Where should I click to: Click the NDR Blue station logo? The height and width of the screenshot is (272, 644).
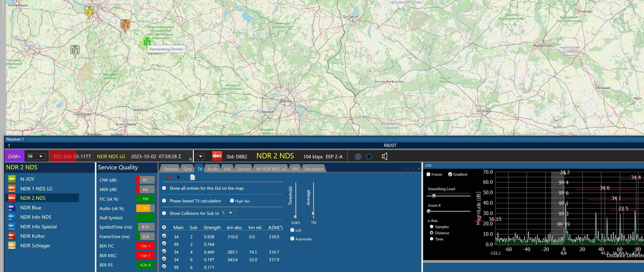(x=12, y=208)
